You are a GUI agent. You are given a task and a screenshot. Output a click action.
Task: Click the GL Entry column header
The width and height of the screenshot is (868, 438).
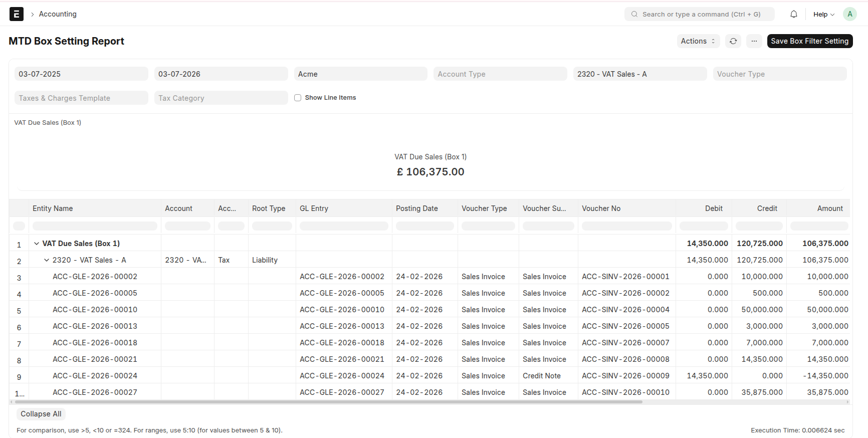point(344,208)
